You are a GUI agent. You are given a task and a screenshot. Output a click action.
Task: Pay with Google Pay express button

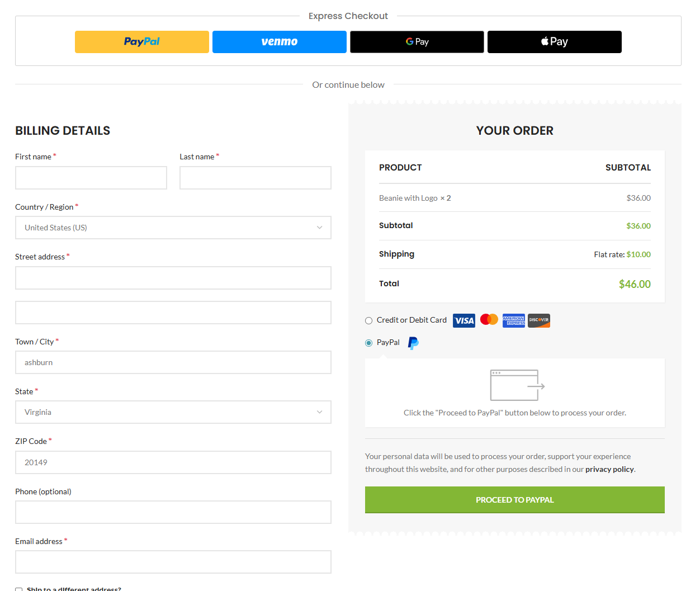click(417, 42)
